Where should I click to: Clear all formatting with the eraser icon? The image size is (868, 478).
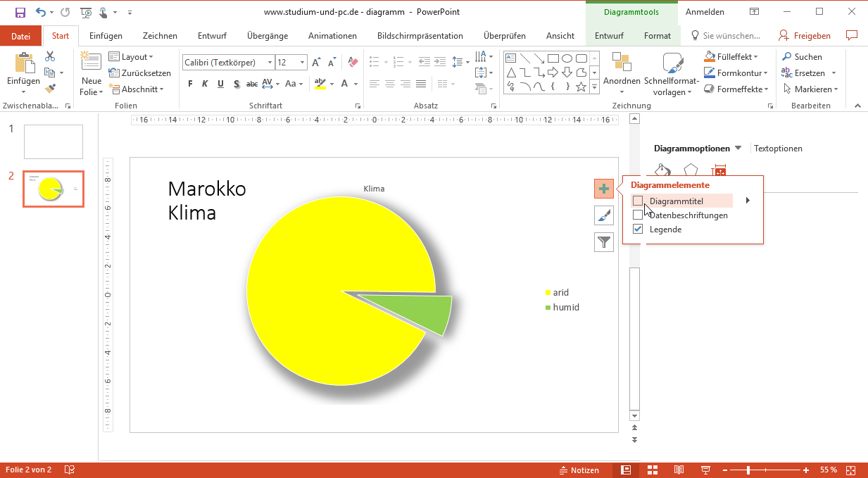353,62
